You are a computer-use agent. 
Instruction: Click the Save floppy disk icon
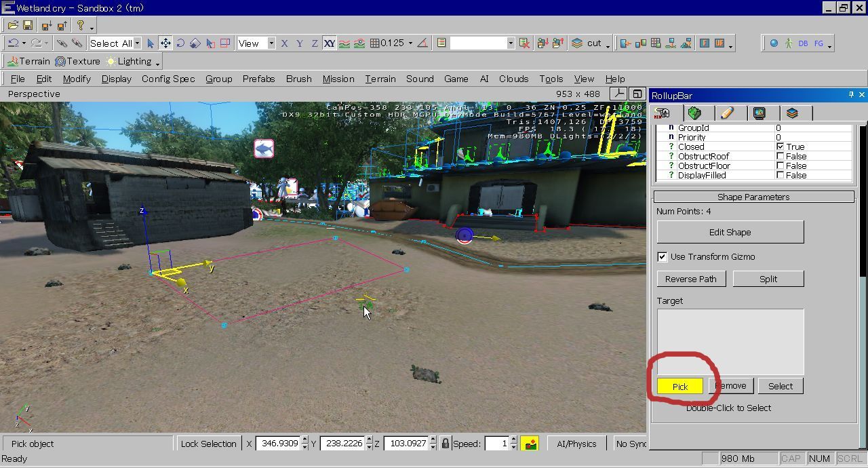tap(28, 25)
